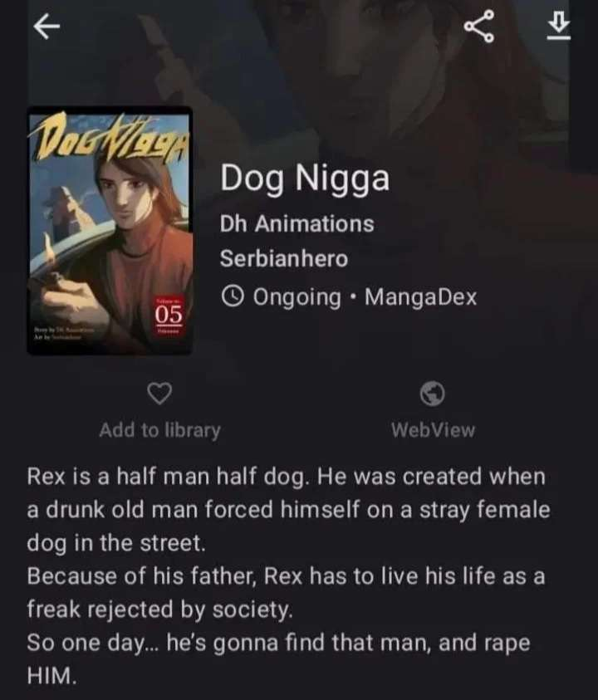Open the share icon menu

(479, 27)
